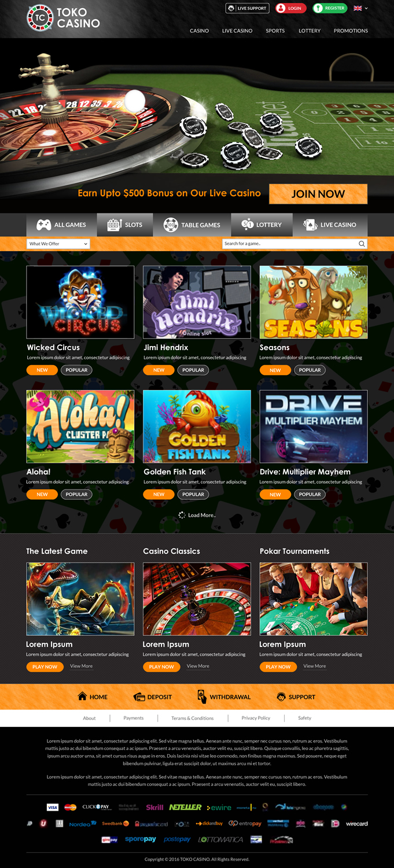Click the search magnifier icon
The width and height of the screenshot is (394, 868).
coord(362,244)
